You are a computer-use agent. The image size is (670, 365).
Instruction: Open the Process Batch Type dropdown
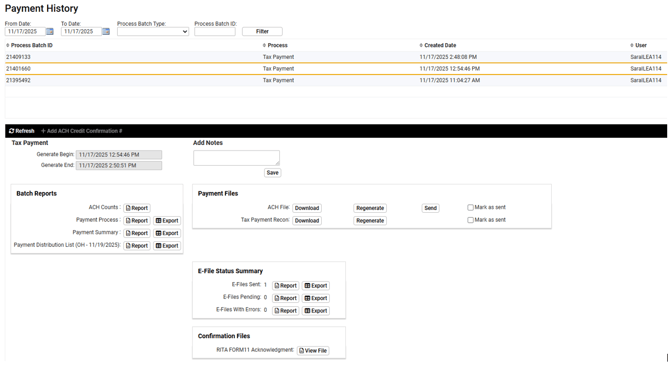[153, 32]
